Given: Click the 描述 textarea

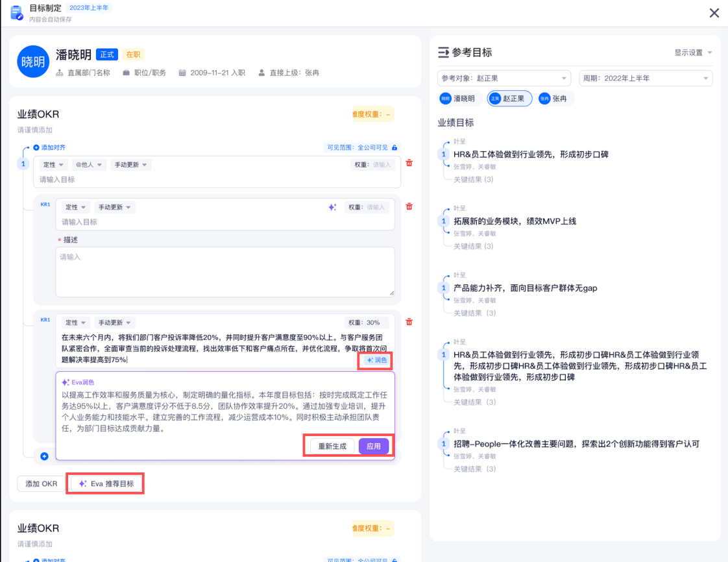Looking at the screenshot, I should [x=225, y=272].
